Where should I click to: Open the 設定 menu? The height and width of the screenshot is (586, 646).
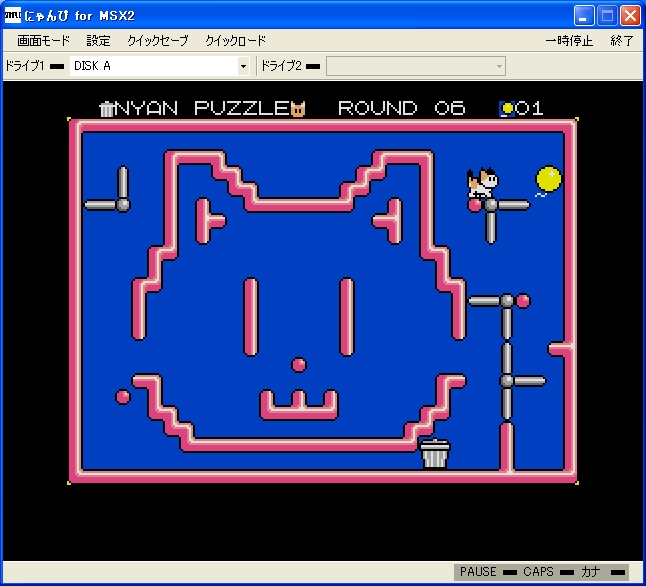(x=98, y=40)
